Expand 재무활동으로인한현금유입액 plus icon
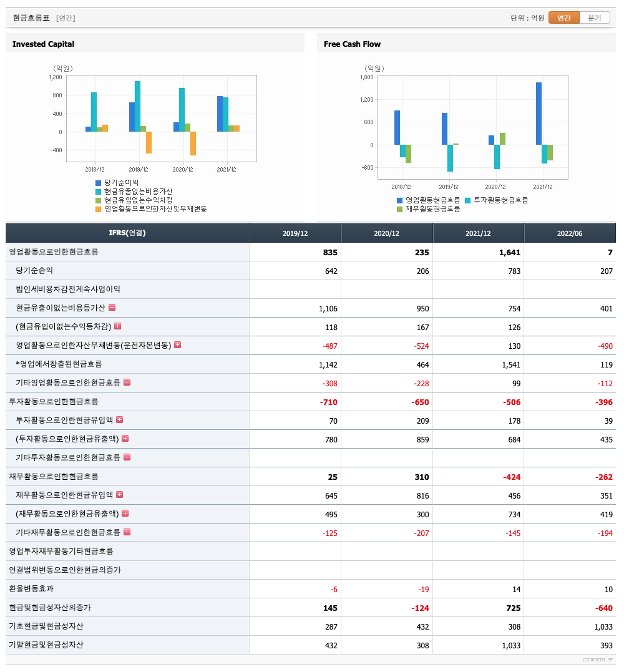624x672 pixels. tap(120, 495)
